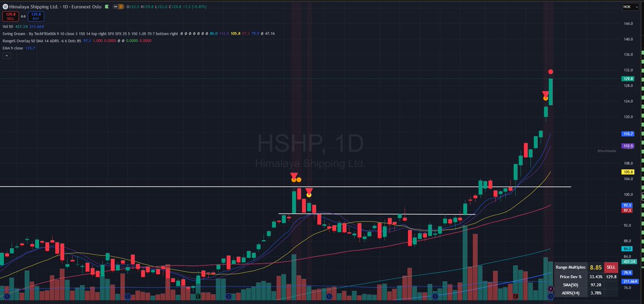This screenshot has height=304, width=644.
Task: Click the 97.28 SMA value cell
Action: point(595,285)
